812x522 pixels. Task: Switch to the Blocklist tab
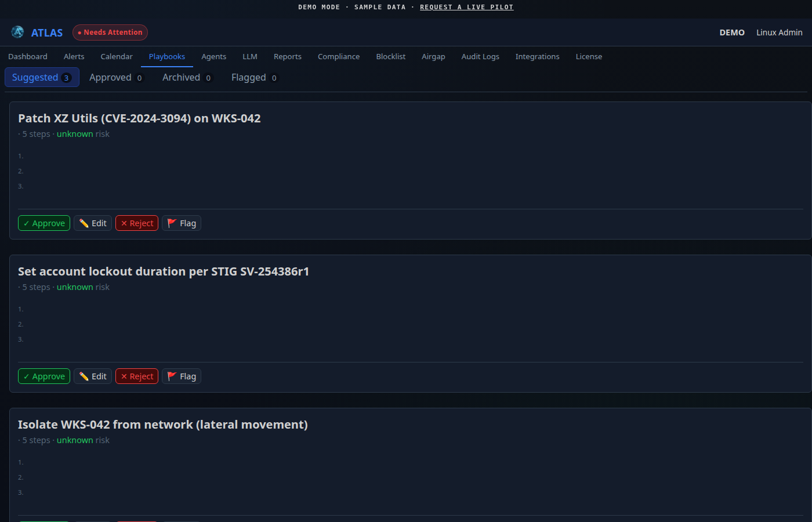pos(391,56)
